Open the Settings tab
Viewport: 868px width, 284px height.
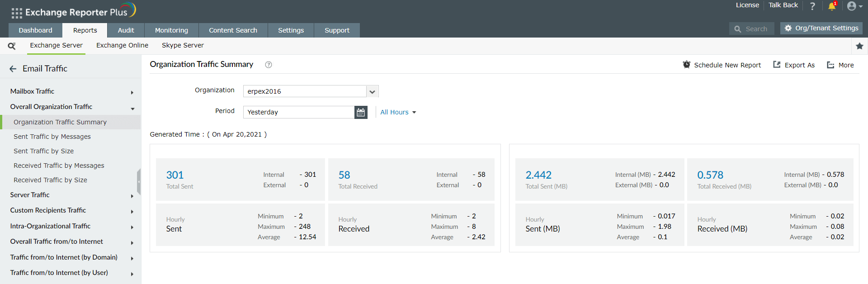pyautogui.click(x=291, y=30)
